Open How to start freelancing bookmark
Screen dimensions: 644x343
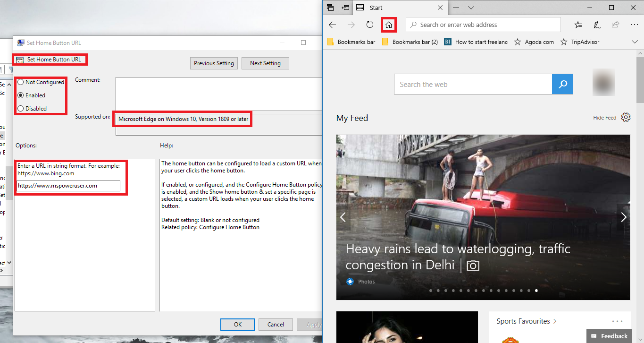(x=476, y=42)
